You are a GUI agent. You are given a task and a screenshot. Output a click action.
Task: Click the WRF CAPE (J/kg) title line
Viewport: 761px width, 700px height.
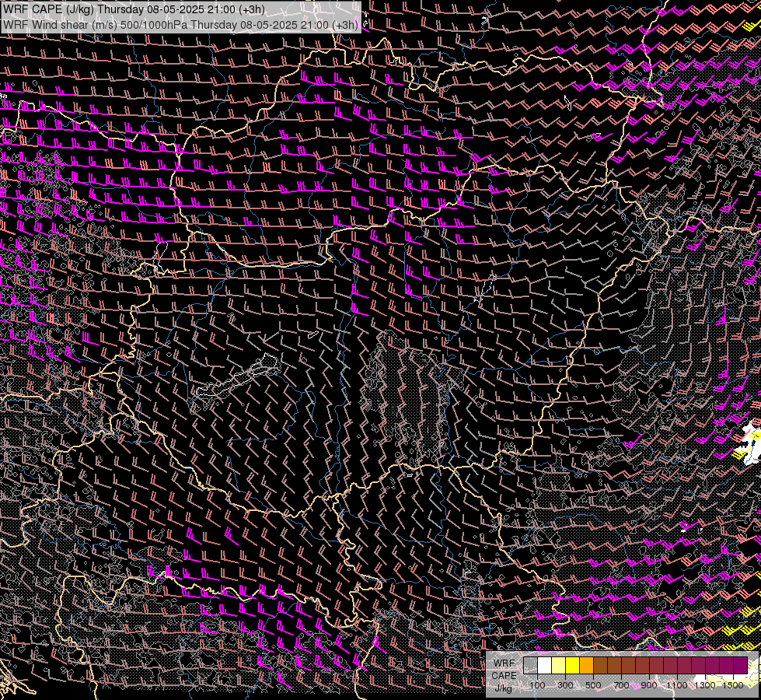[x=134, y=9]
